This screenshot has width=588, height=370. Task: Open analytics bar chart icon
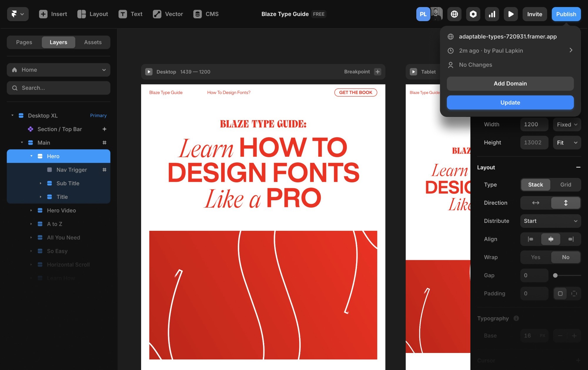click(x=492, y=14)
